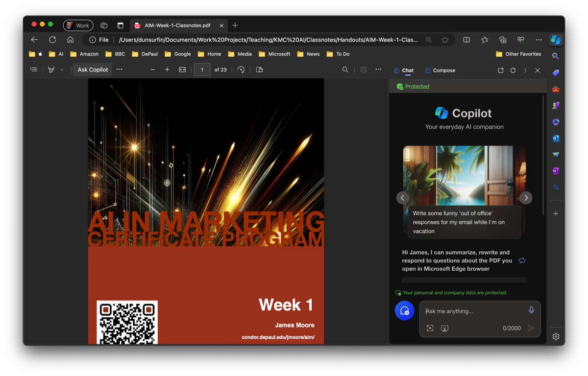Switch to the Chat tab
588x376 pixels.
point(404,70)
